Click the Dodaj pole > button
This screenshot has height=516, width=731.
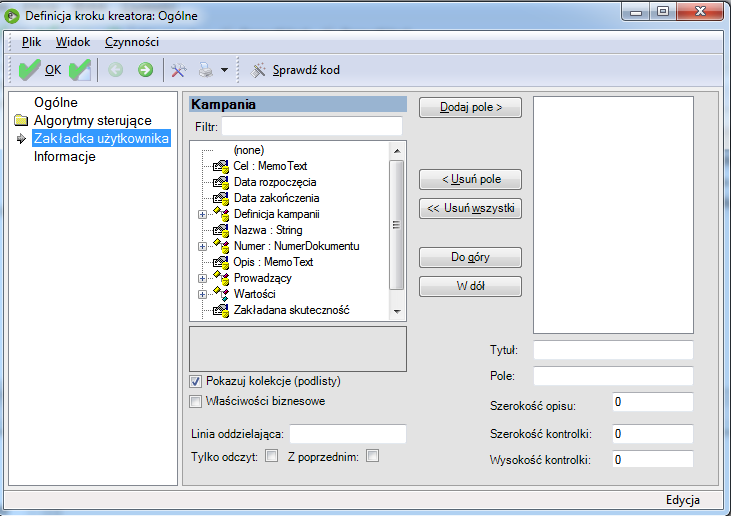(470, 108)
